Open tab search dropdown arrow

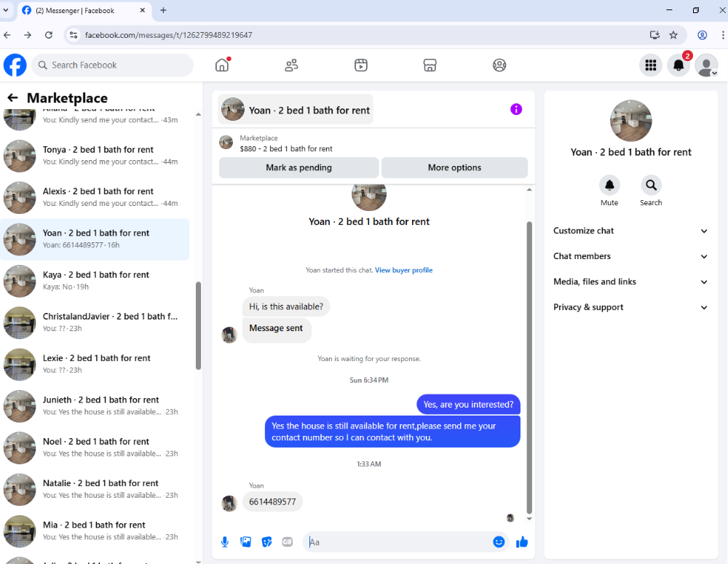[6, 9]
